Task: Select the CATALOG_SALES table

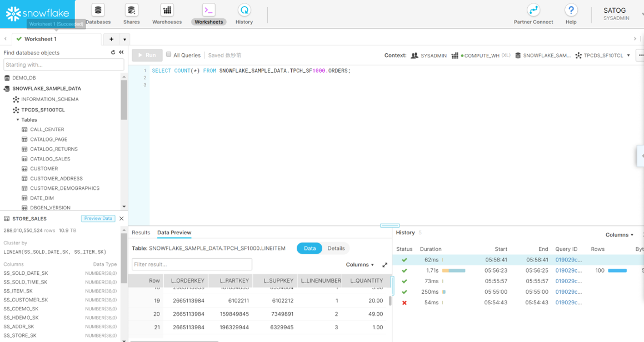Action: click(50, 159)
